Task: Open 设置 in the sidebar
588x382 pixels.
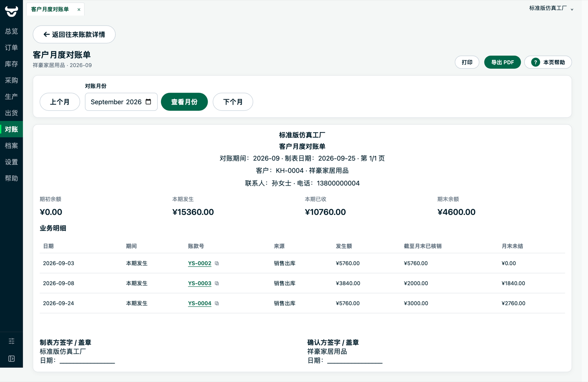Action: [x=11, y=162]
